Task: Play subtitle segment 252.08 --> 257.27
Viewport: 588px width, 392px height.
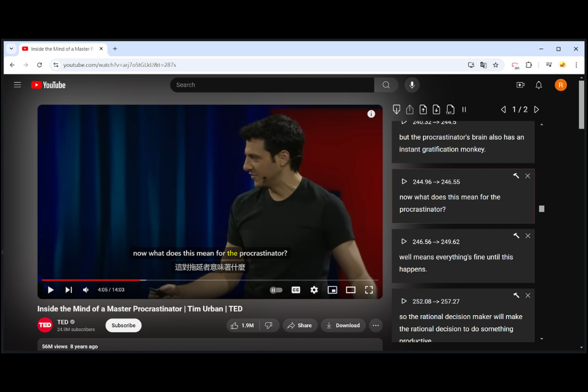Action: pyautogui.click(x=404, y=301)
